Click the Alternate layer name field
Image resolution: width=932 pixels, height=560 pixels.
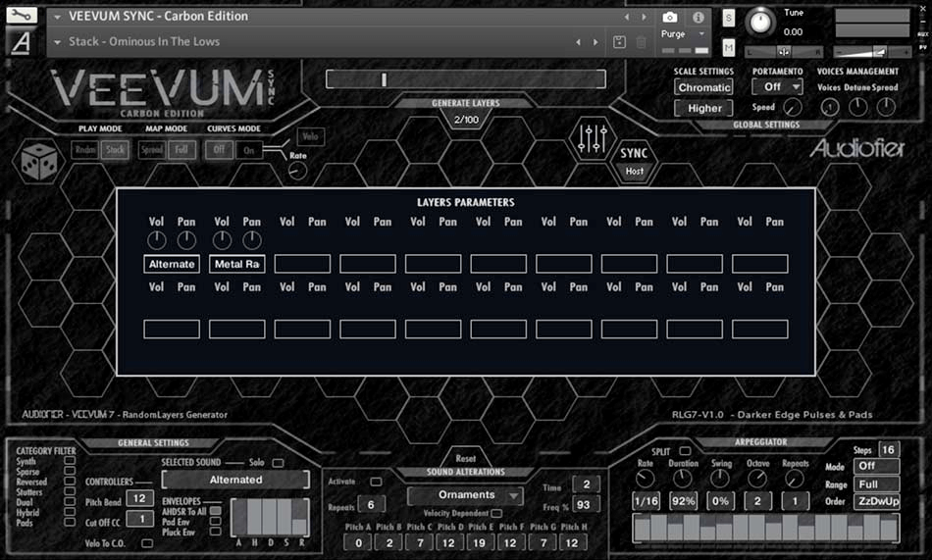[x=172, y=264]
